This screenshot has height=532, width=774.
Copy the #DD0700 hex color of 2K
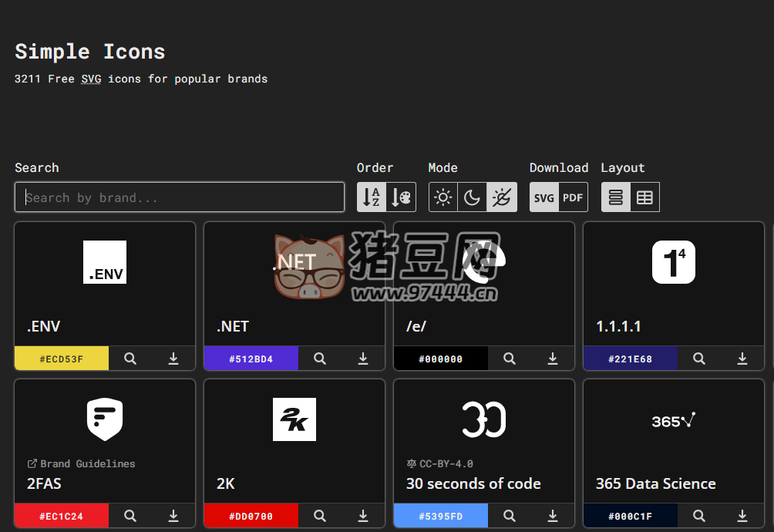point(251,515)
